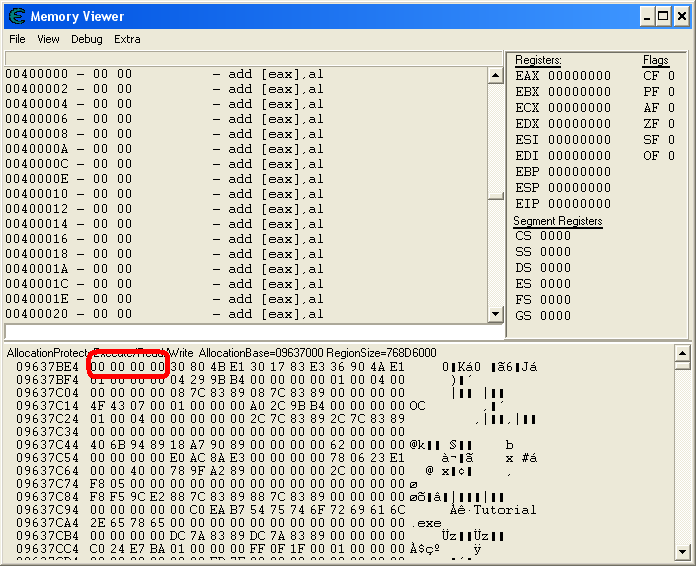Click the EIP register value

[x=579, y=204]
